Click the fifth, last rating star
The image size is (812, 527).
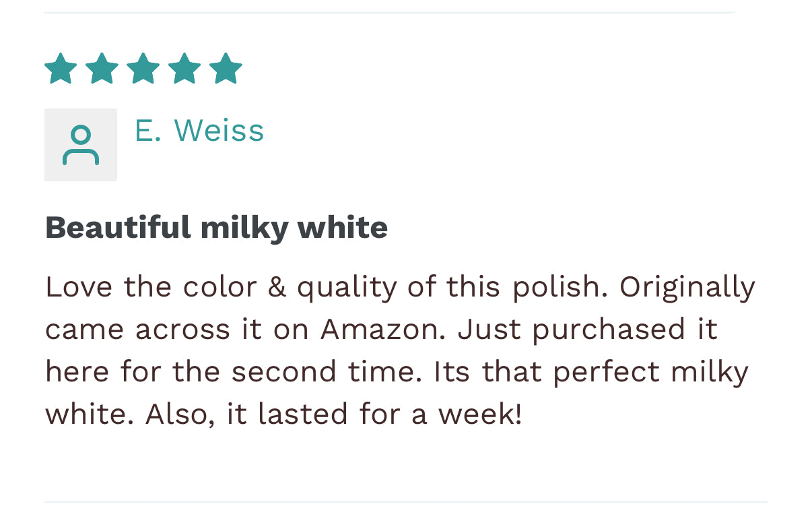[x=225, y=69]
